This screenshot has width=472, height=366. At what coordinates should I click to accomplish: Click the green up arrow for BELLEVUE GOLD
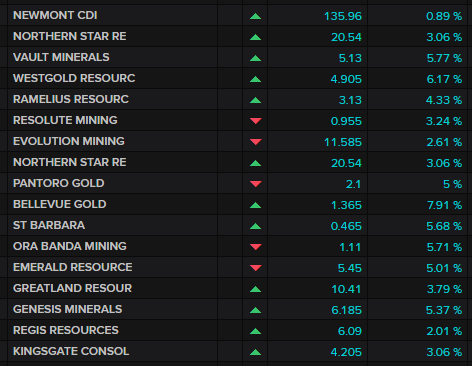click(255, 205)
